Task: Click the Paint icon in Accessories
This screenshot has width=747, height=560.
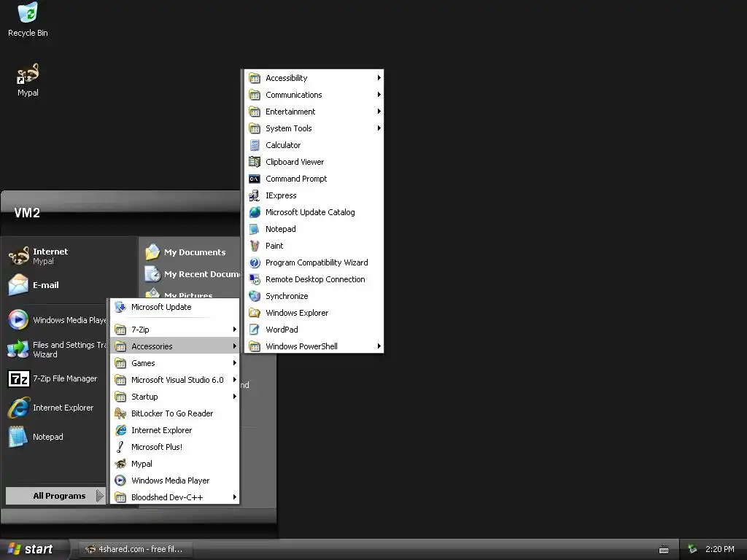Action: point(255,246)
